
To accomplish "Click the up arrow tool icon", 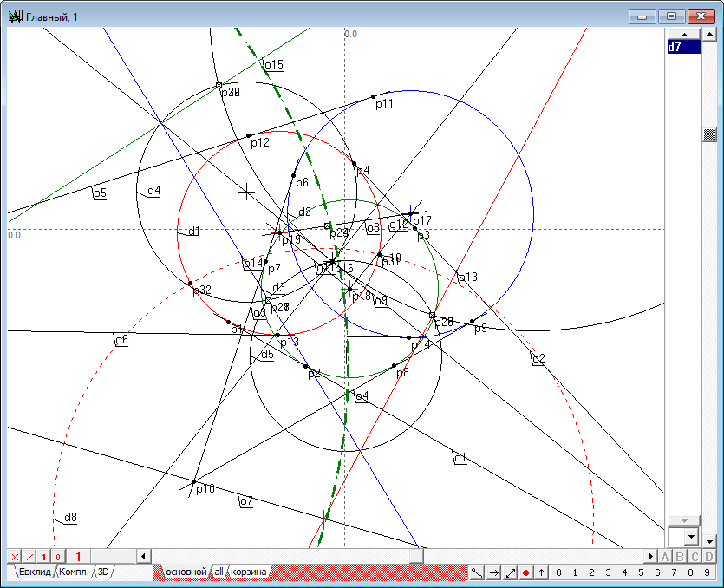I will 541,572.
